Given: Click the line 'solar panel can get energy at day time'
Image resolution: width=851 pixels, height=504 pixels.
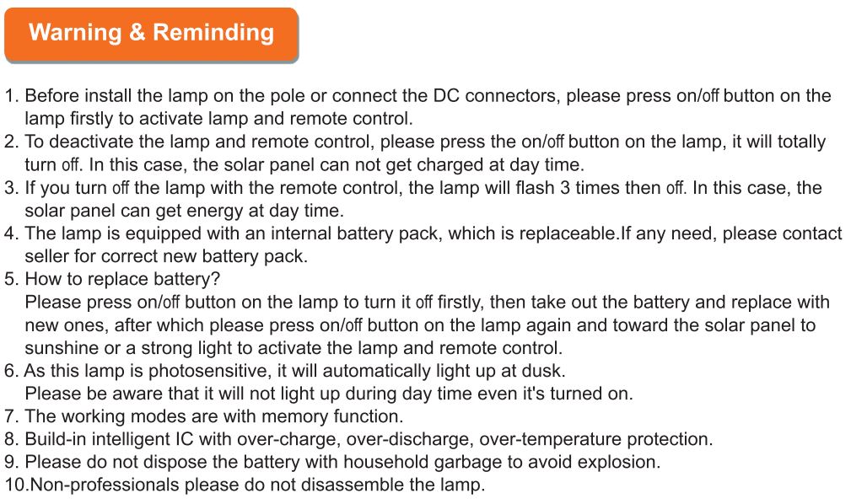Looking at the screenshot, I should [184, 210].
